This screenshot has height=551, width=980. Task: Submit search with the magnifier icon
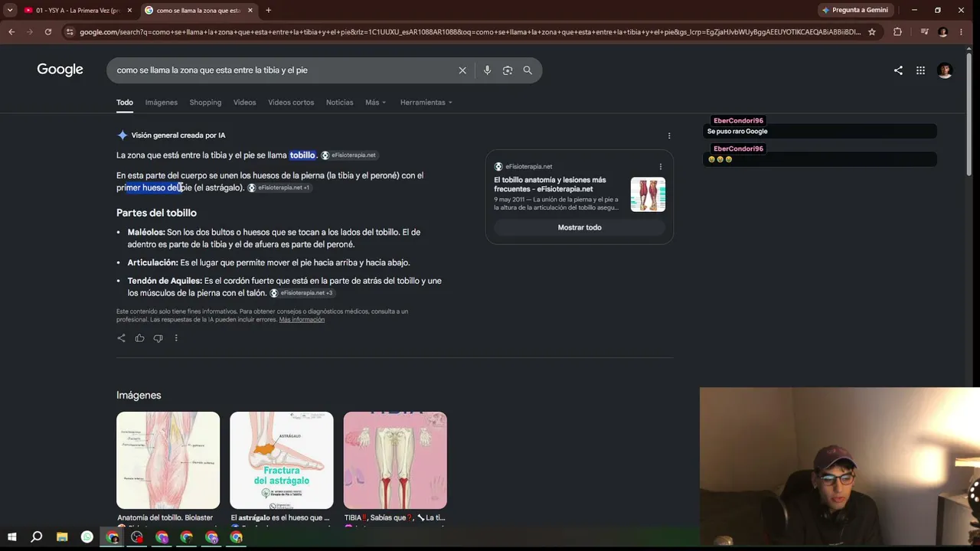pos(528,70)
